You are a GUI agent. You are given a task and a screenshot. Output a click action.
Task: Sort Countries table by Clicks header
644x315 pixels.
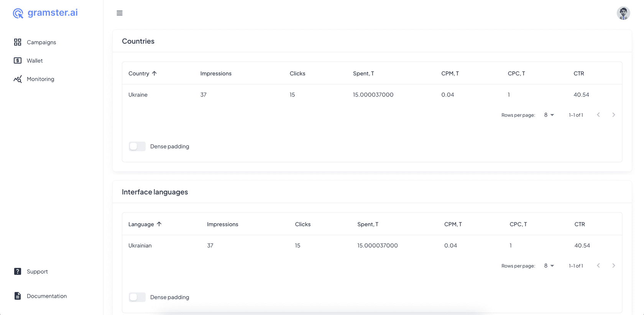(297, 73)
